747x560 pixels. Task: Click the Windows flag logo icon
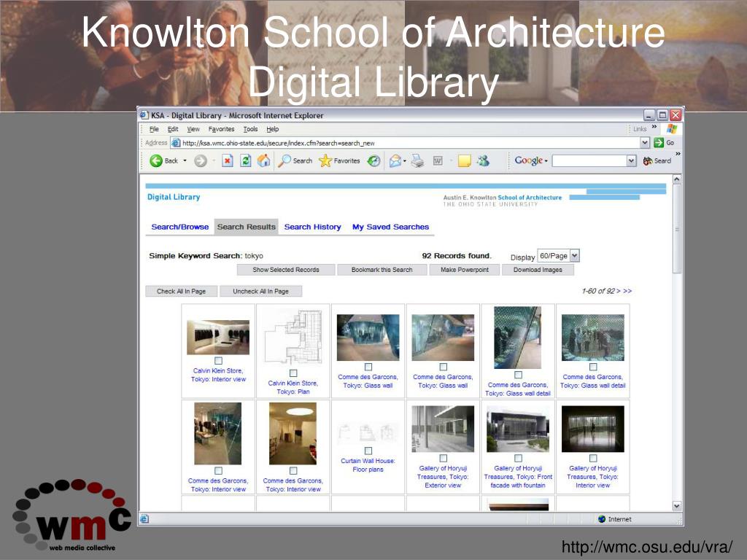(672, 128)
